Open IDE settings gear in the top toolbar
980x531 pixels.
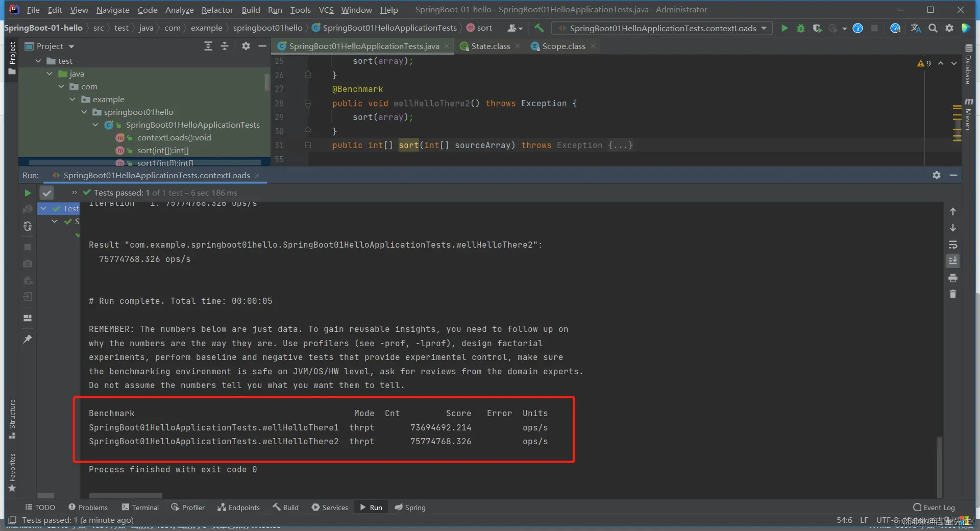(x=949, y=28)
